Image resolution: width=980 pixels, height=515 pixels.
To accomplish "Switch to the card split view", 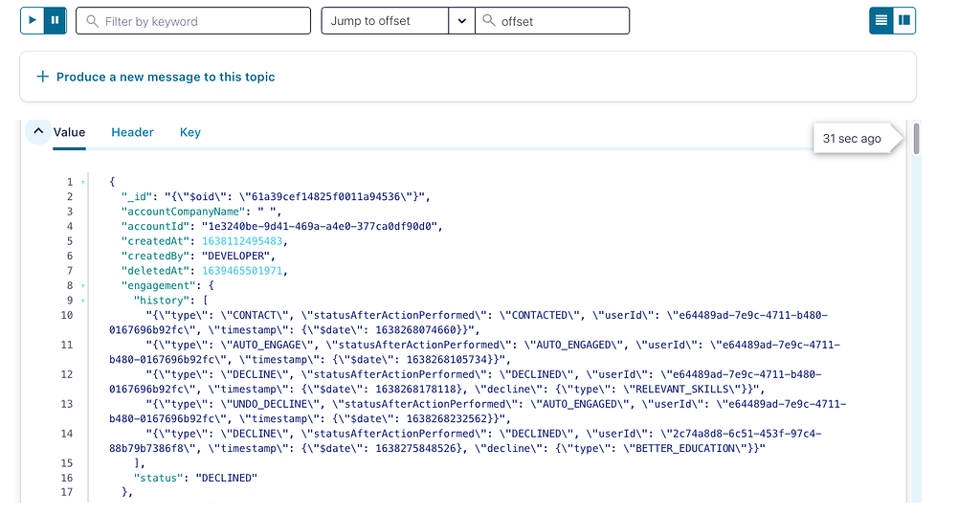I will (904, 20).
